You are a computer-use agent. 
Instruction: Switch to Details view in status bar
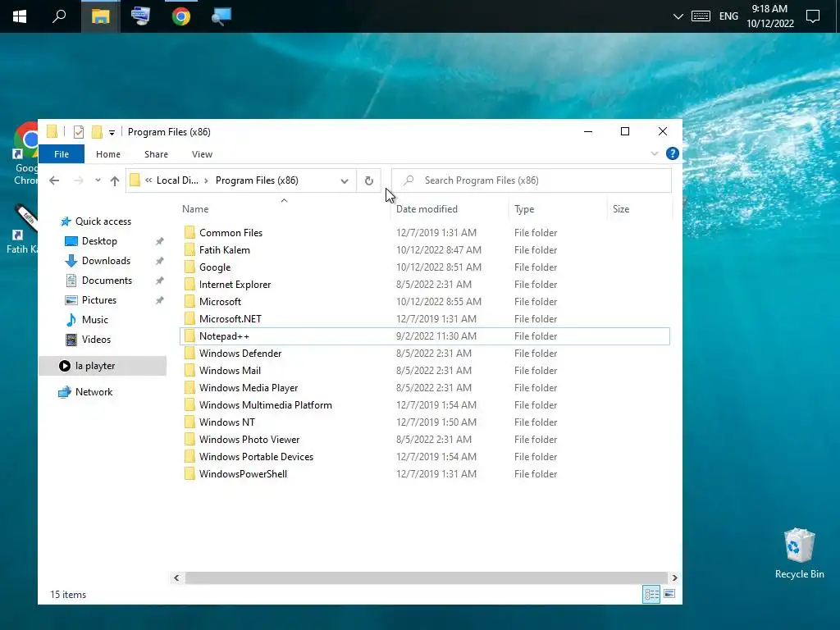(x=651, y=594)
